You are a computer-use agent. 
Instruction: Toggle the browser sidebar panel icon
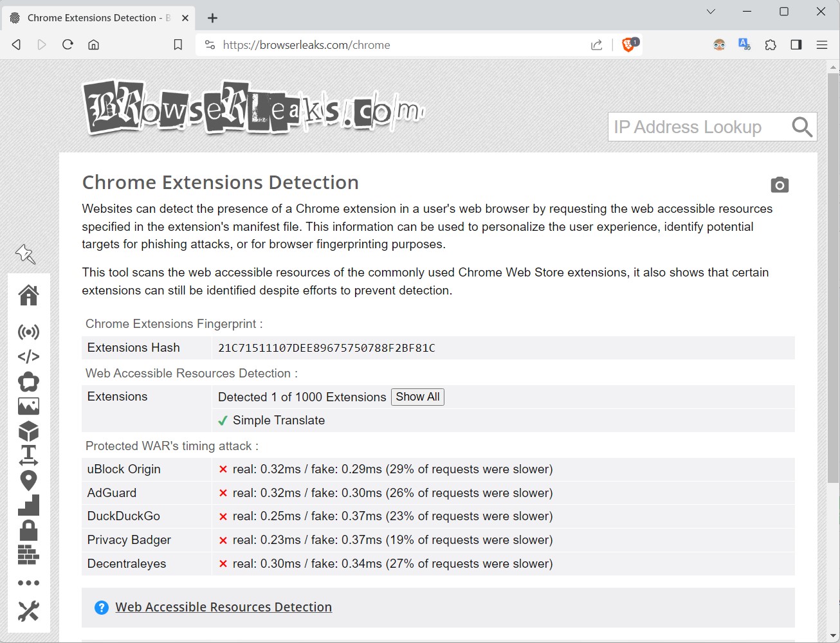click(796, 44)
